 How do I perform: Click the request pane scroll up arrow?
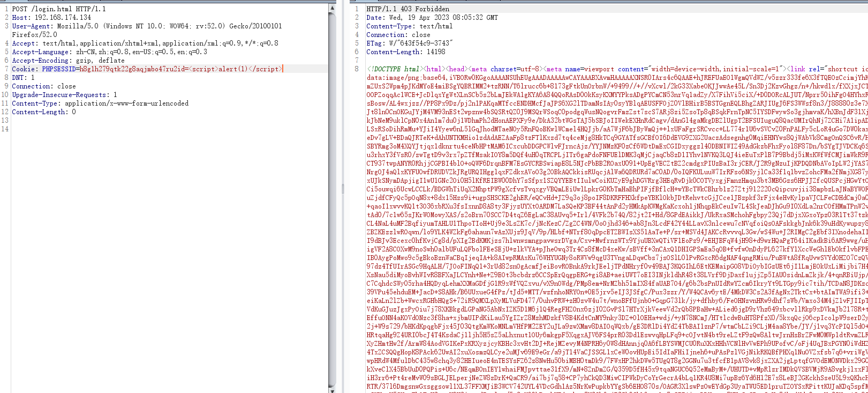tap(332, 8)
